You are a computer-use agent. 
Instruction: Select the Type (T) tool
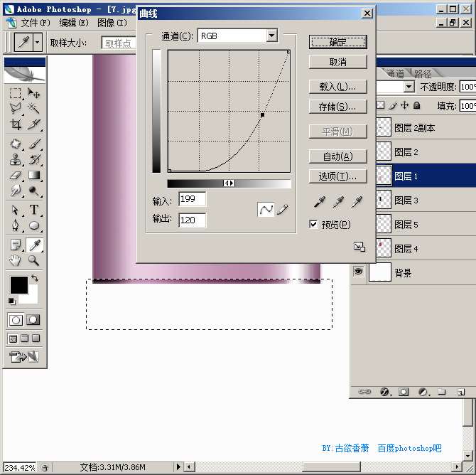33,210
